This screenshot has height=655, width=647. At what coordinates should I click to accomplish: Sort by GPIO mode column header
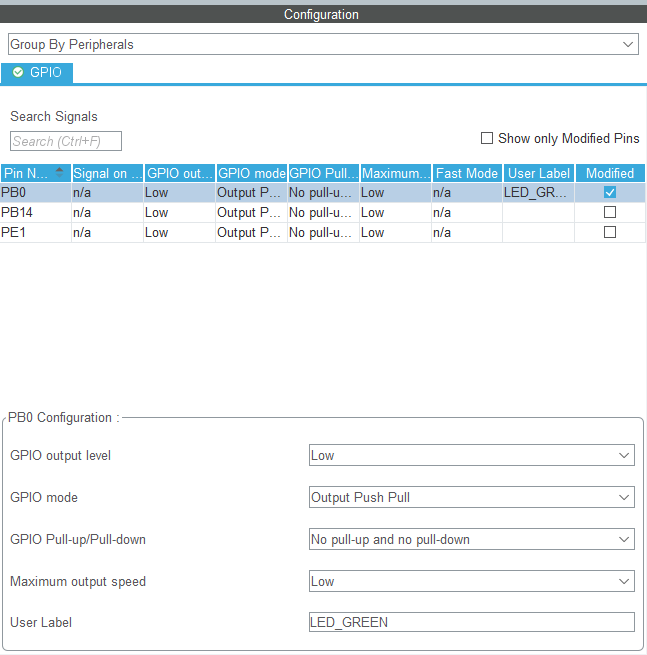251,173
